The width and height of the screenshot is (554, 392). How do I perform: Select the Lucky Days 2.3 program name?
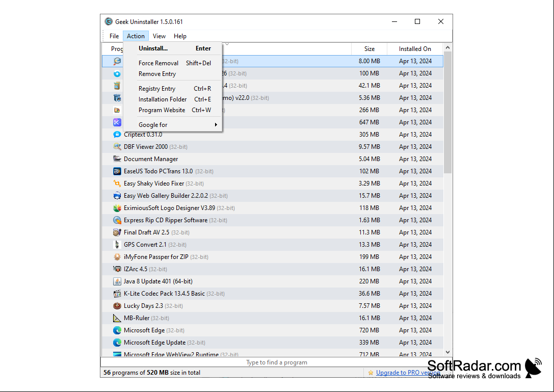point(143,306)
